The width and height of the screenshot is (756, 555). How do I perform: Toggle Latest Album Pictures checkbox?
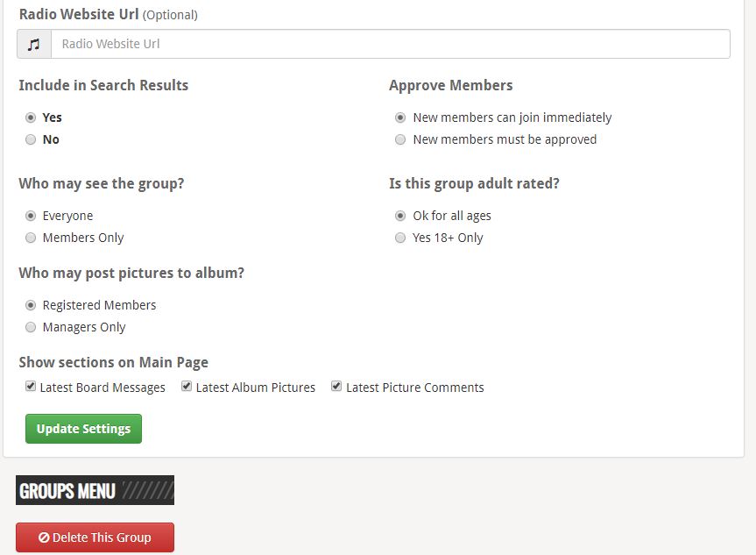[x=187, y=387]
